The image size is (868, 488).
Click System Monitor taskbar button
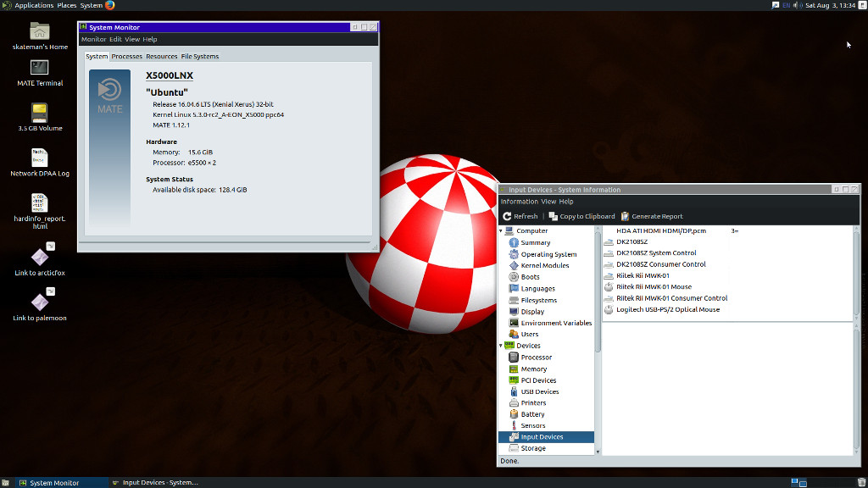[x=61, y=482]
